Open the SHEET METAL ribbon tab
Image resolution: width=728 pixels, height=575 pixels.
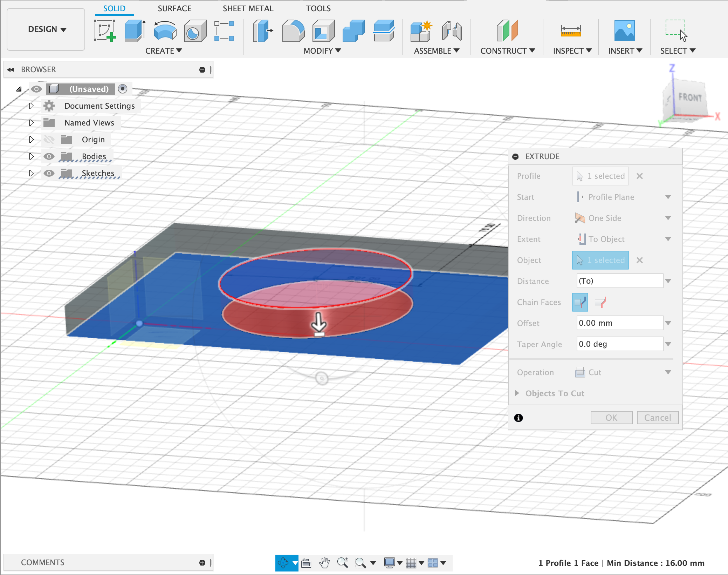(248, 8)
